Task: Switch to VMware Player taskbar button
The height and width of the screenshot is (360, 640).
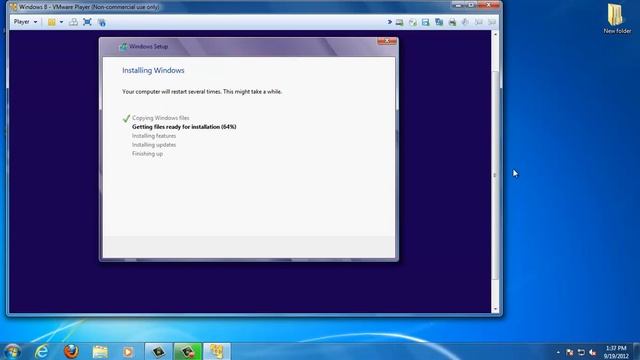Action: point(217,351)
